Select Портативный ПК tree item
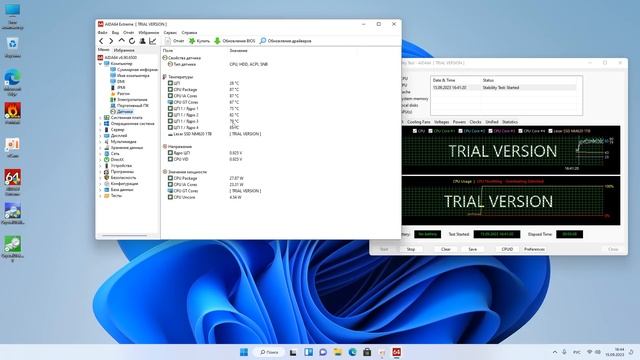Image resolution: width=640 pixels, height=360 pixels. (129, 106)
